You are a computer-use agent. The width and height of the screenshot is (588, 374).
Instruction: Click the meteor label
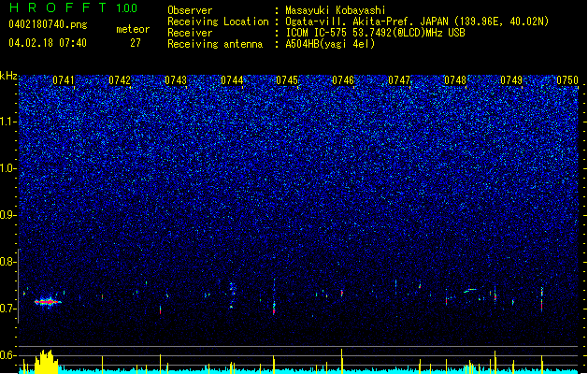click(x=133, y=29)
